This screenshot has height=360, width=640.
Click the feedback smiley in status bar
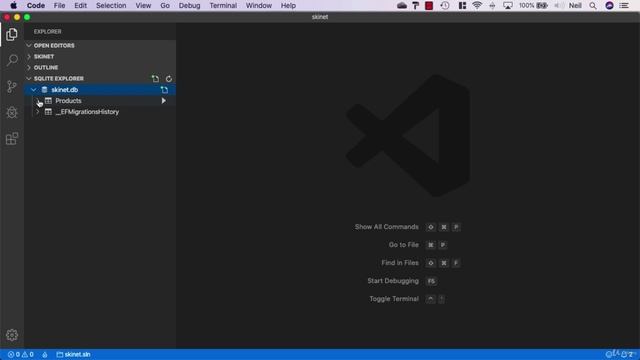point(609,354)
